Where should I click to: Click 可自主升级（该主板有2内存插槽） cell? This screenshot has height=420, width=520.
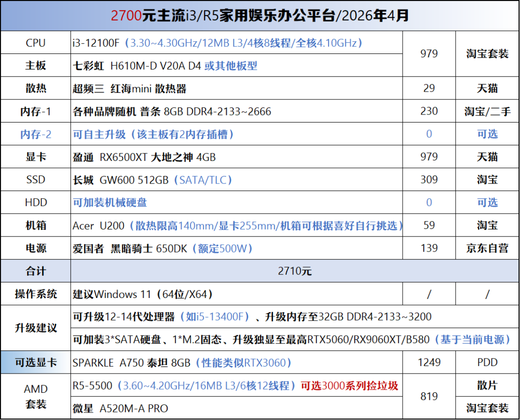coord(237,134)
